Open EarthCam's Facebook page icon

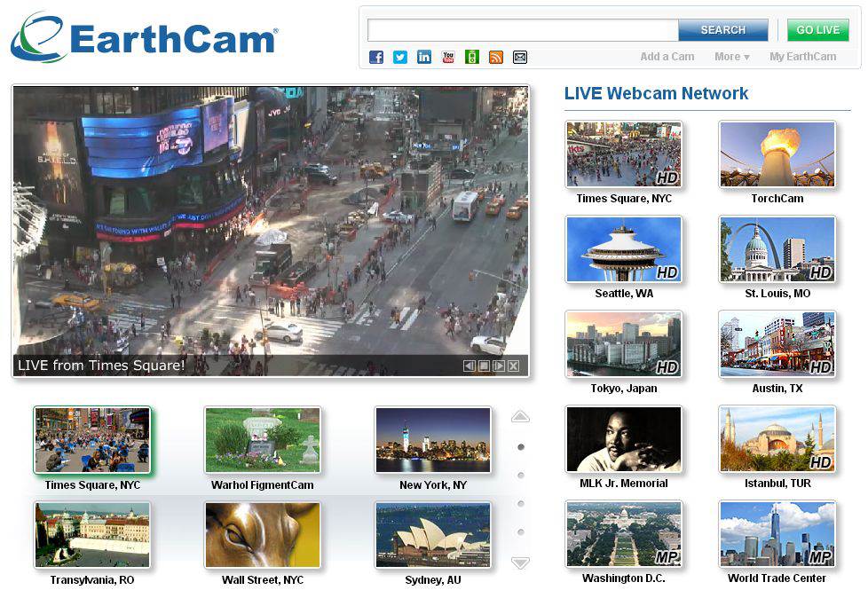click(x=376, y=57)
